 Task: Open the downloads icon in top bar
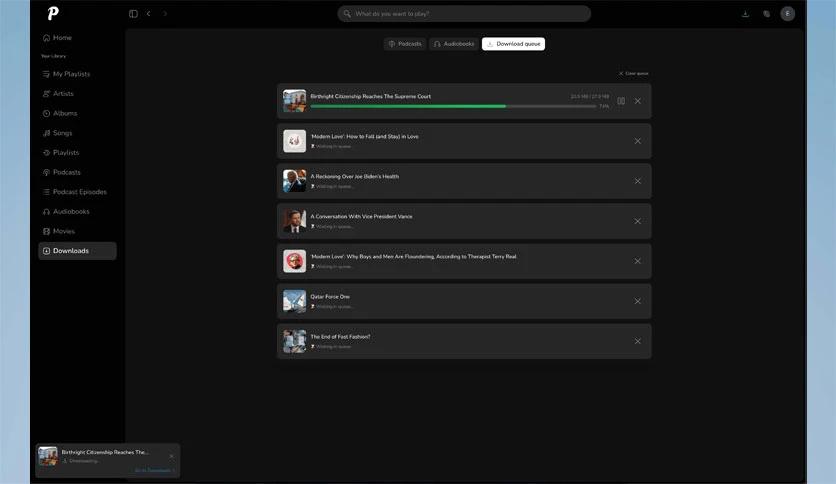click(x=745, y=14)
